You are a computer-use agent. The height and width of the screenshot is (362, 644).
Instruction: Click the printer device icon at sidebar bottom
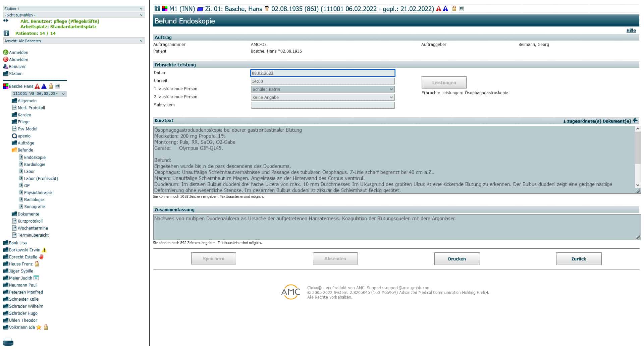click(8, 342)
